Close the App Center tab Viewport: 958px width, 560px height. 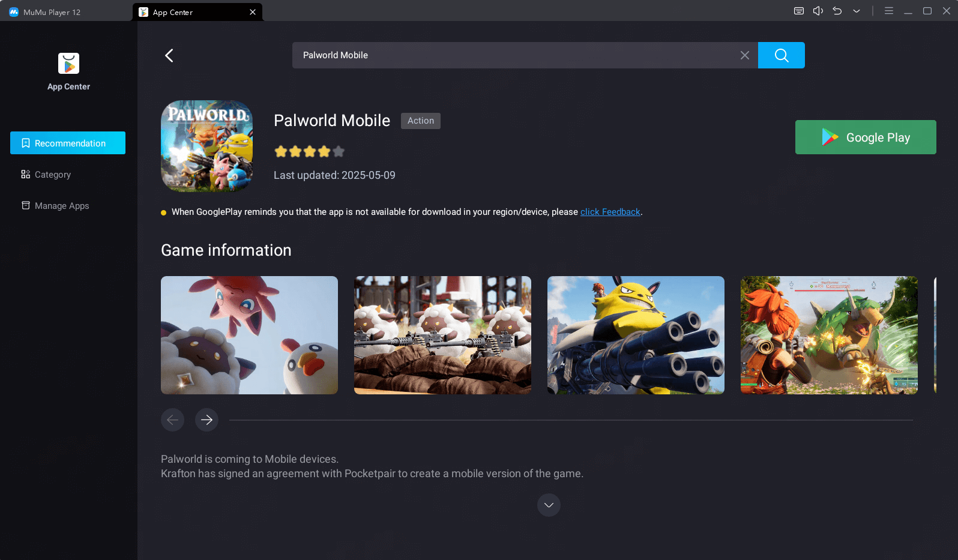coord(253,12)
